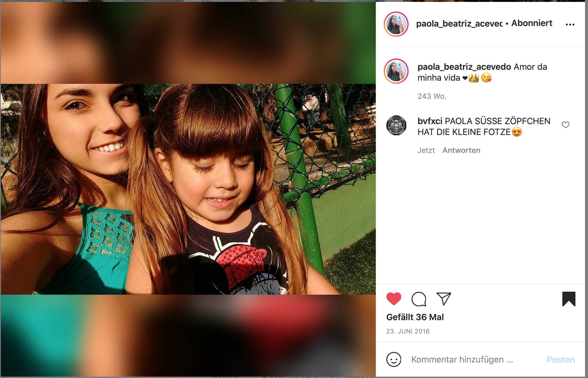Click the Posten button
The height and width of the screenshot is (378, 588).
561,360
